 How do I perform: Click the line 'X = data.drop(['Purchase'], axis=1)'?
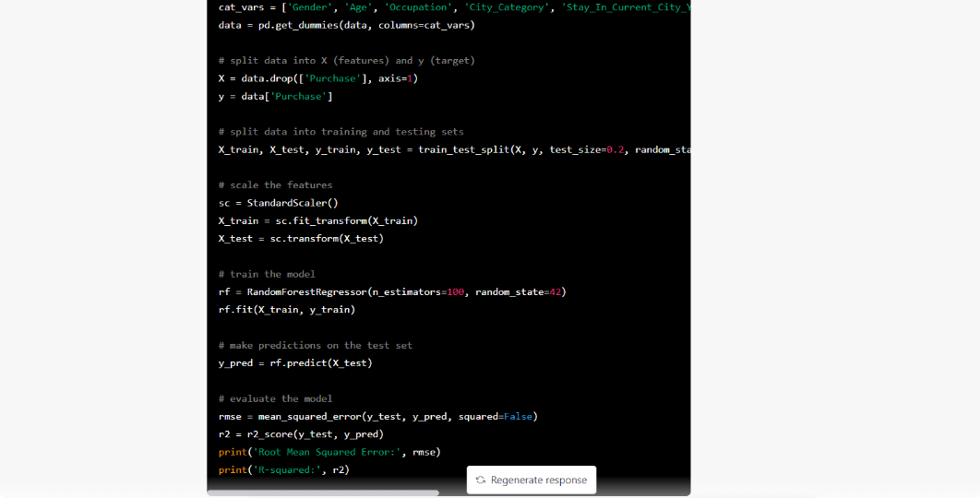click(318, 78)
